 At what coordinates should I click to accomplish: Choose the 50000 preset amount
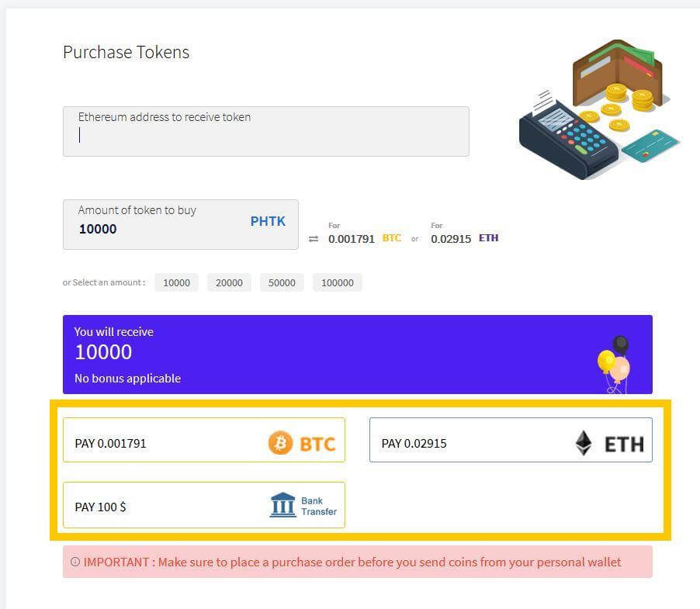point(282,282)
